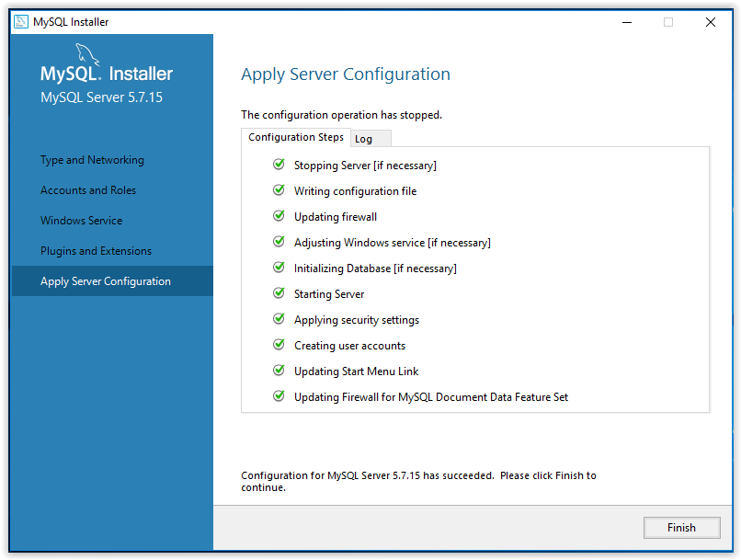Image resolution: width=741 pixels, height=560 pixels.
Task: Click checkmark beside Creating user accounts
Action: tap(279, 345)
